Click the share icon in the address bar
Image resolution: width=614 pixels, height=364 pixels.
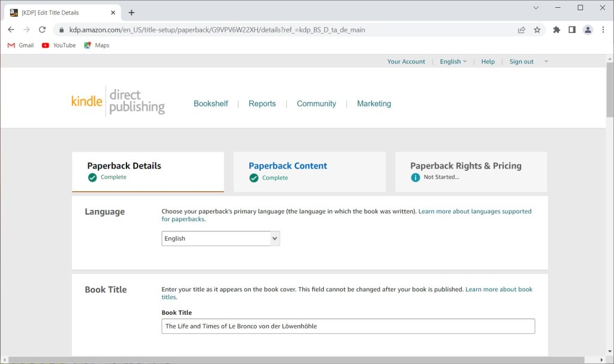click(521, 29)
